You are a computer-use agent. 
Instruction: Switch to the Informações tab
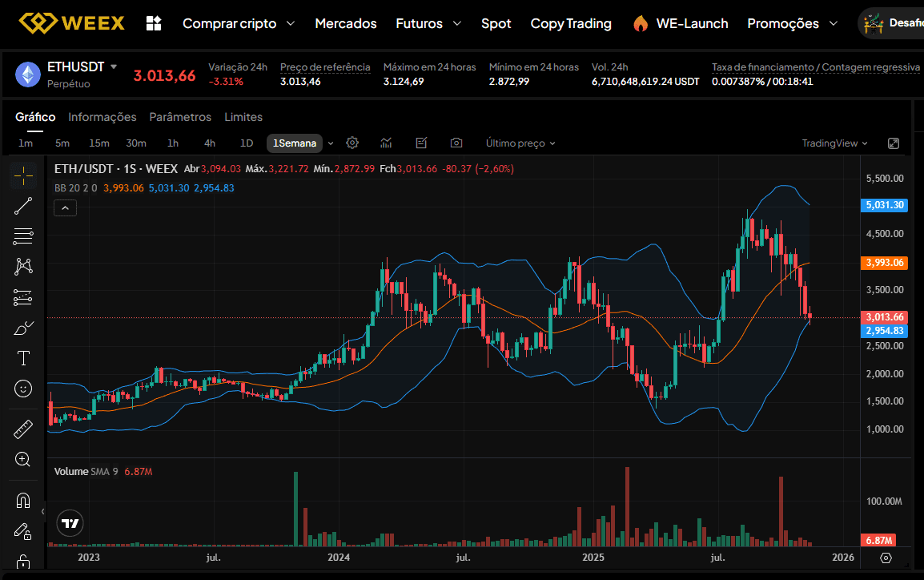coord(102,117)
